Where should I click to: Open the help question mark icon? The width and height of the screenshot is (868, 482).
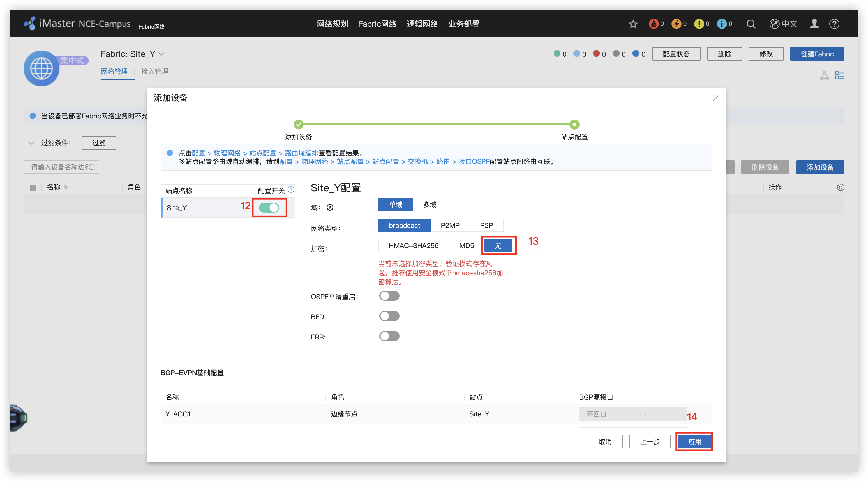pyautogui.click(x=834, y=24)
